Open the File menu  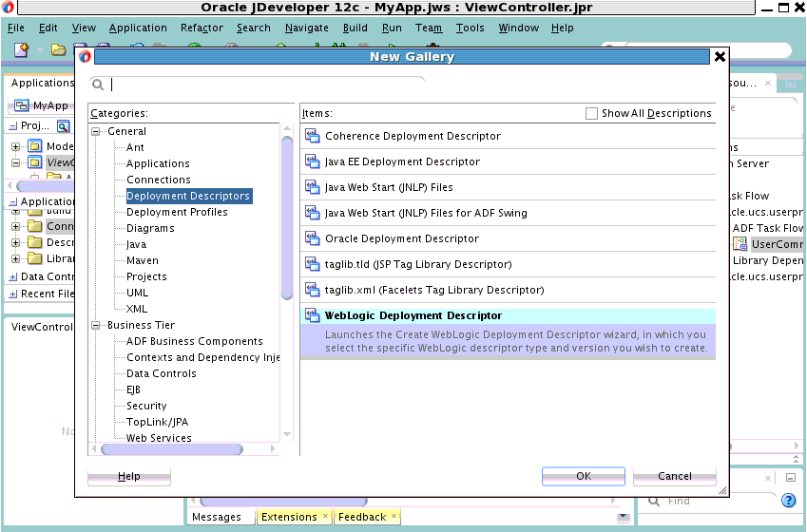pos(16,28)
